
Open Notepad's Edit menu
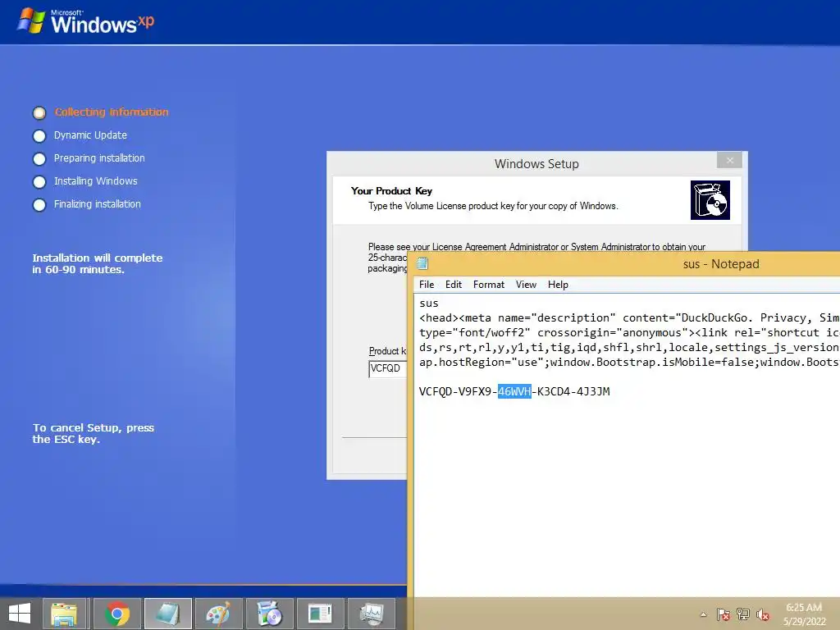[x=453, y=285]
